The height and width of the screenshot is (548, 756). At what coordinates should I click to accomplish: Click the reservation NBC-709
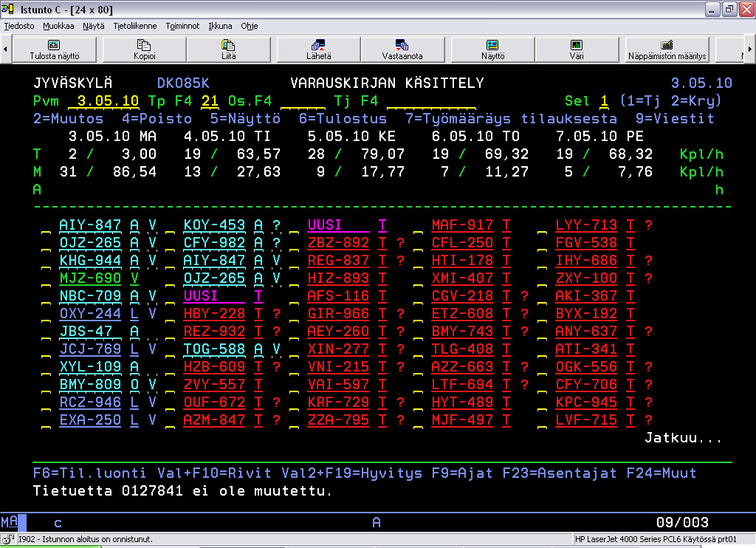click(90, 295)
